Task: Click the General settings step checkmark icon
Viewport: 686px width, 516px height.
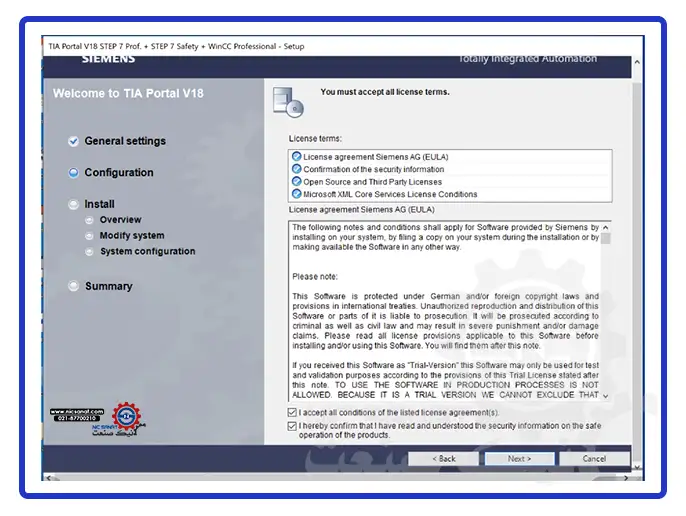Action: [x=74, y=141]
